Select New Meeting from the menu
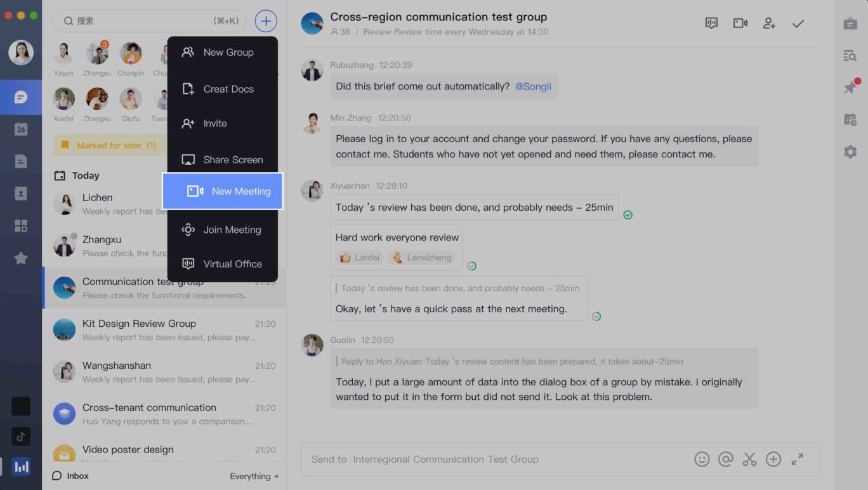 pyautogui.click(x=223, y=191)
